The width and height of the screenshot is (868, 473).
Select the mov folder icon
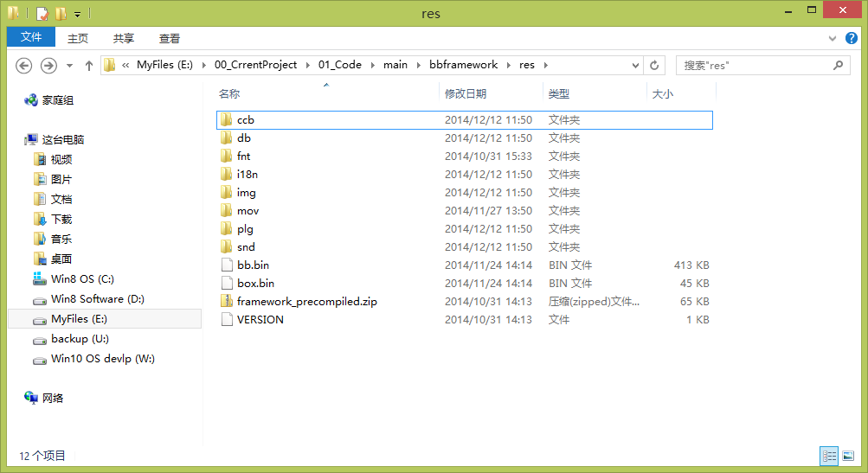click(226, 211)
